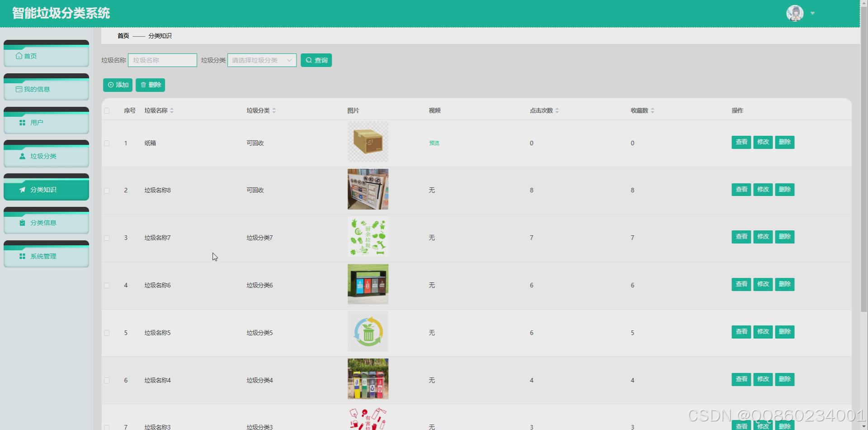Click the 预览 video link for 纸箱
Viewport: 868px width, 430px height.
(x=434, y=143)
